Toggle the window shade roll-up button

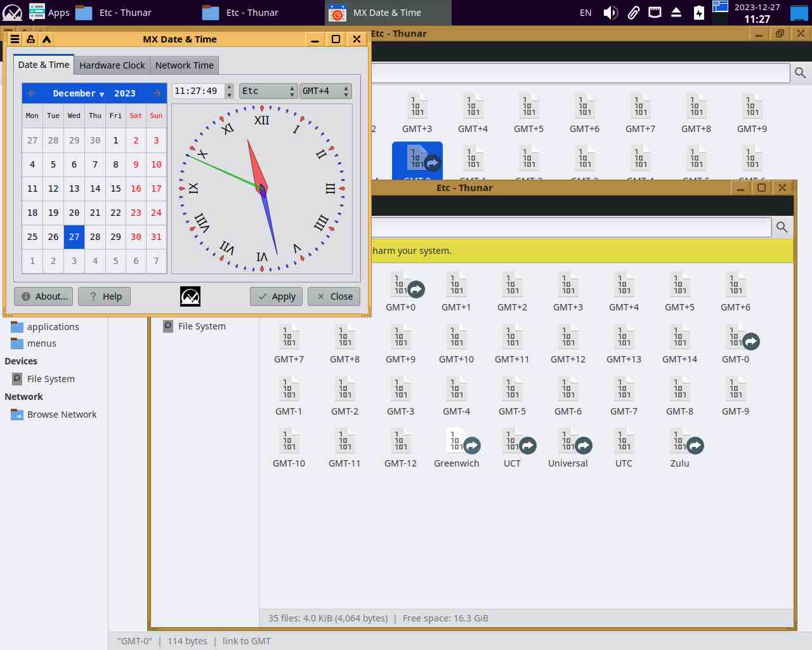click(46, 39)
